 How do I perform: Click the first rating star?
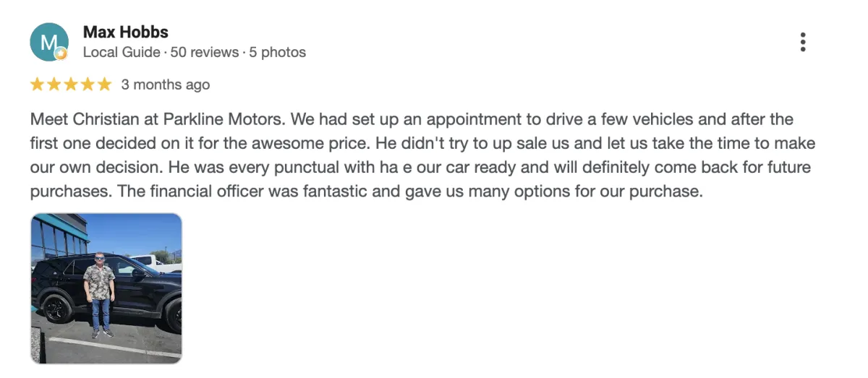click(38, 85)
